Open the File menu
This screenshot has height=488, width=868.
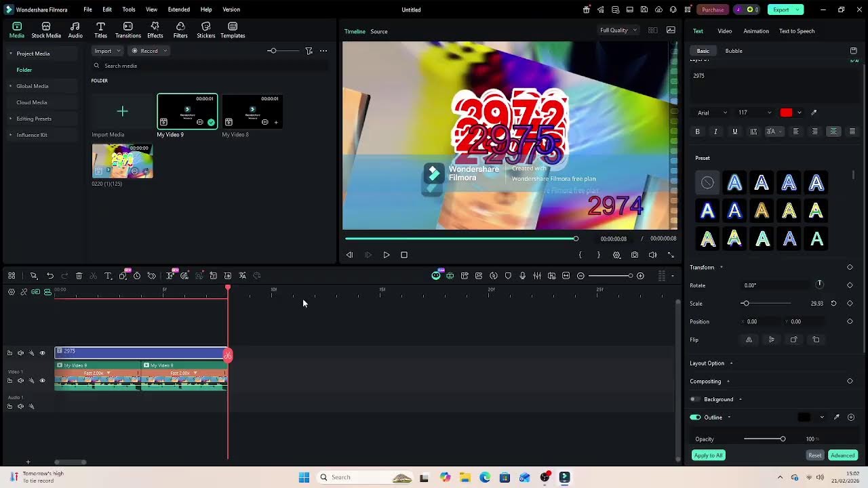click(87, 9)
